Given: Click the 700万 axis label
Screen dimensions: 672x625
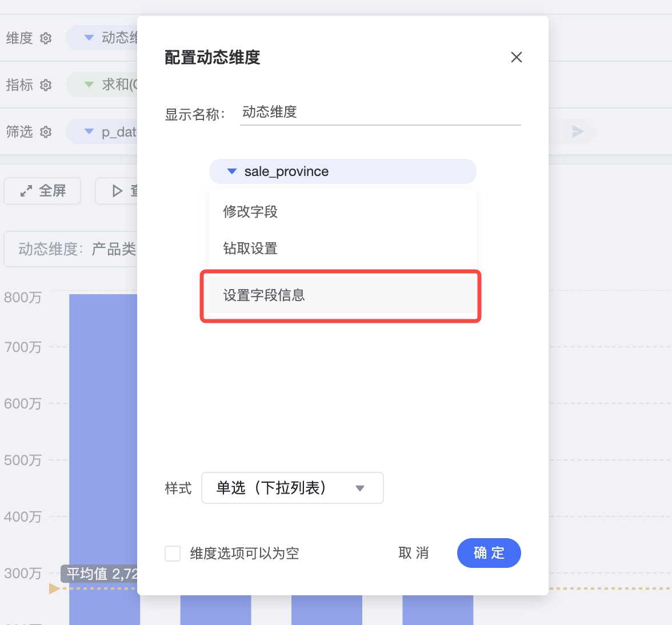Looking at the screenshot, I should point(23,347).
